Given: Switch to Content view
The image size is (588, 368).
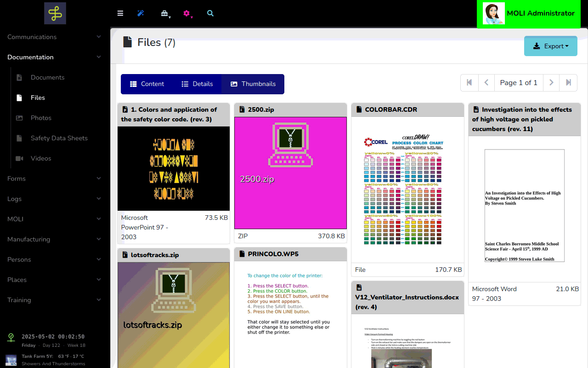Looking at the screenshot, I should [147, 84].
